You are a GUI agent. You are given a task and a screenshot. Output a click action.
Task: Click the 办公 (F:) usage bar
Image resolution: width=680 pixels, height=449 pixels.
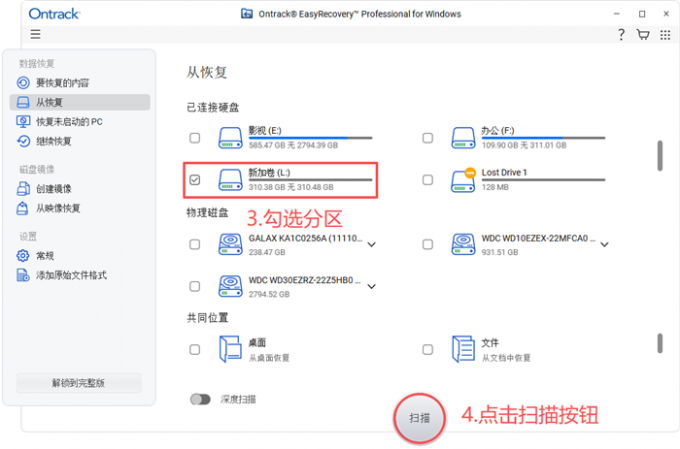(543, 138)
